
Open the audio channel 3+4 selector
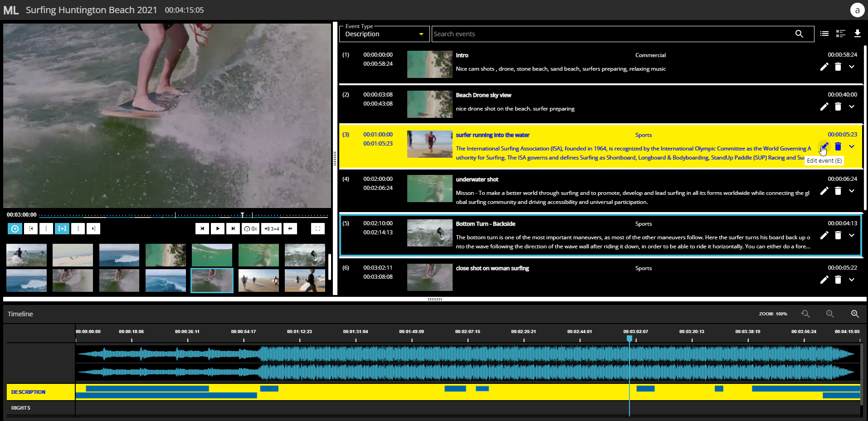pos(272,229)
